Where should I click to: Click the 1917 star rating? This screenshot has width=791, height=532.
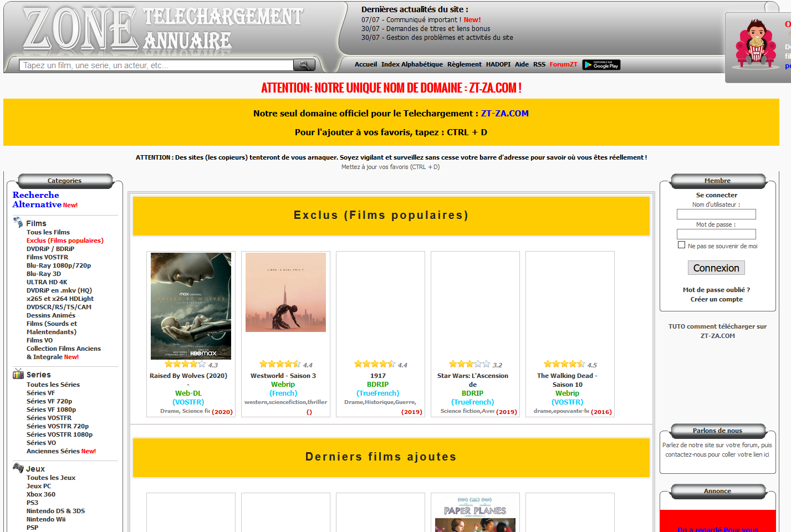375,364
